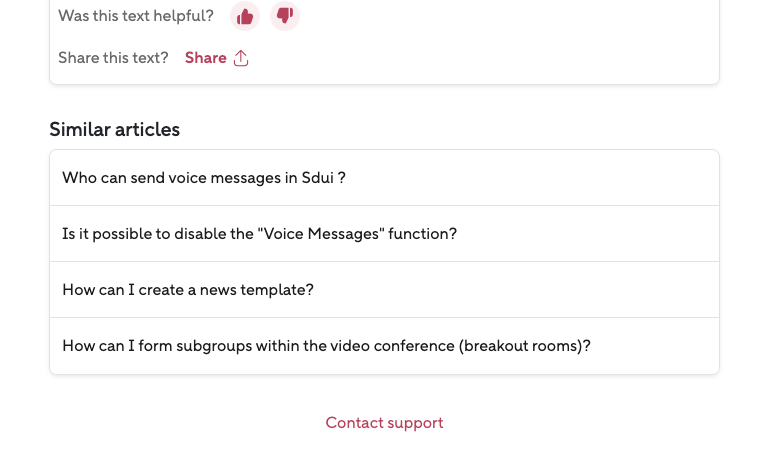
Task: Click the red Share link text
Action: coord(206,58)
